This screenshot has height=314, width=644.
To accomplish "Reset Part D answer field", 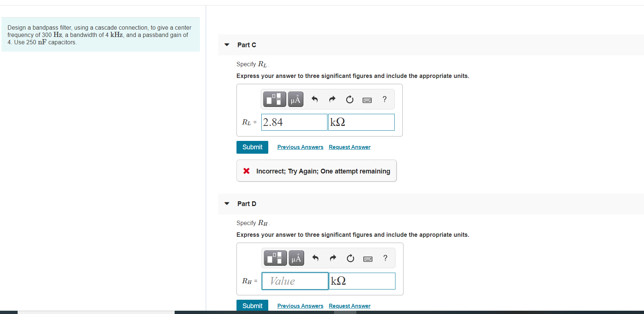I will point(351,258).
